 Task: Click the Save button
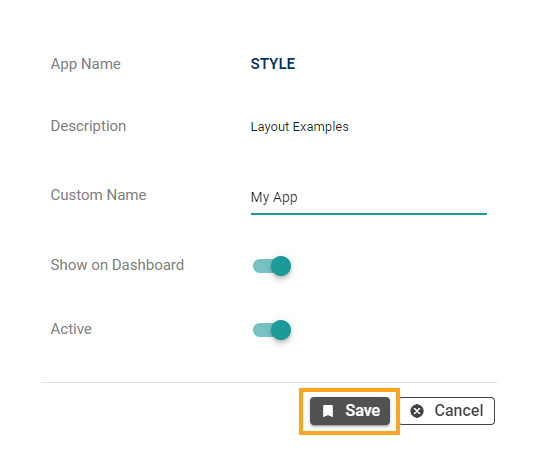coord(350,411)
